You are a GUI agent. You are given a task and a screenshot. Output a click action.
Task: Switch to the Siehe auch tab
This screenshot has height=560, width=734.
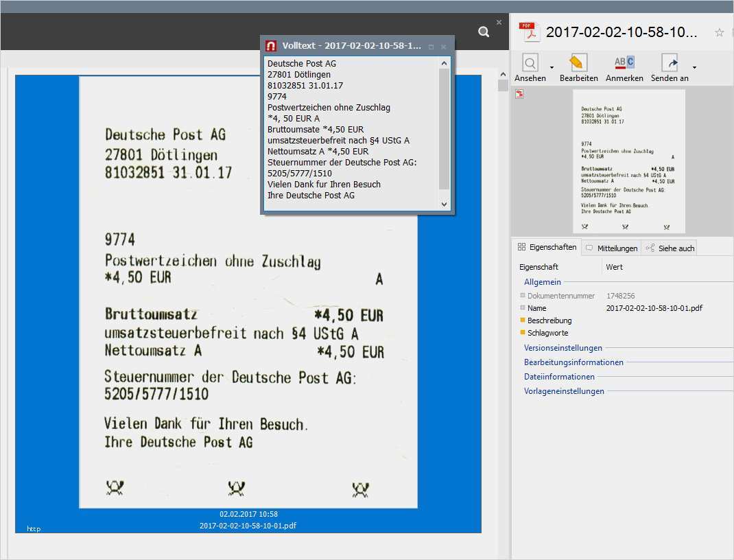click(x=670, y=248)
